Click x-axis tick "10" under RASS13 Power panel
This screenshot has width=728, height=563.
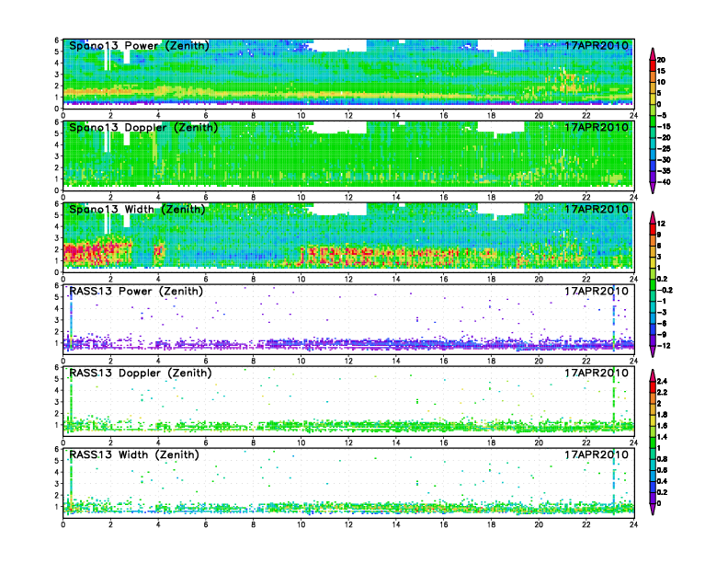[x=301, y=361]
